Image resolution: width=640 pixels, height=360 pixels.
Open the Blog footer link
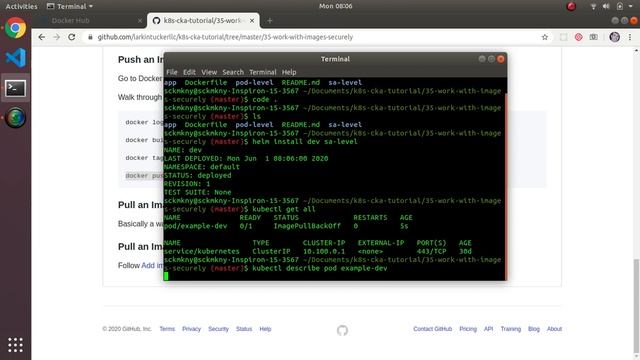point(534,329)
